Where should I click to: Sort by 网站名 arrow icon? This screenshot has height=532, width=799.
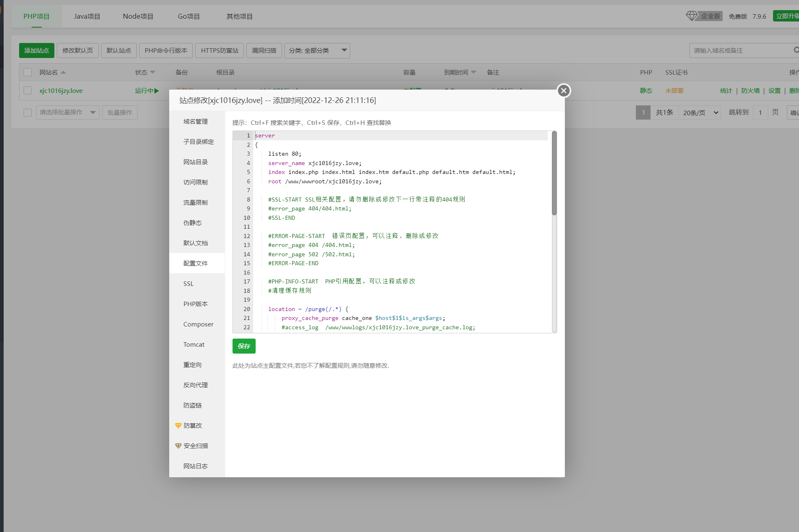point(63,72)
